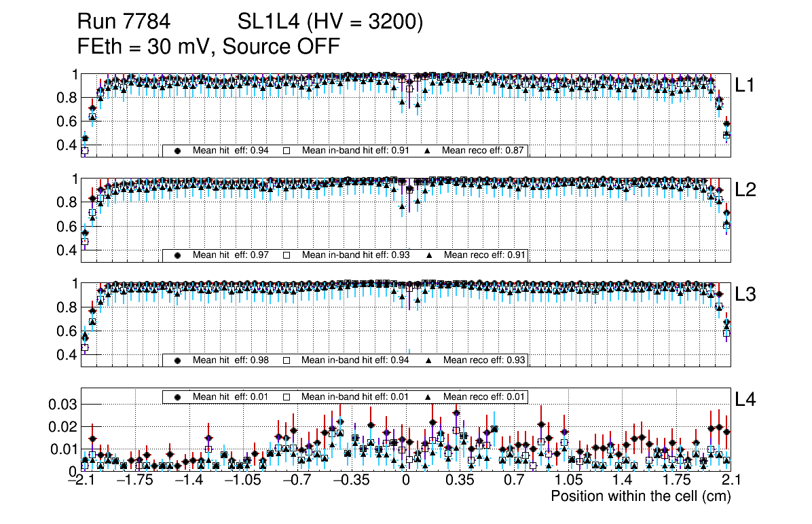The width and height of the screenshot is (812, 524).
Task: Select 'Mean in-band hit eff: 0.94' legend entry
Action: [x=355, y=360]
